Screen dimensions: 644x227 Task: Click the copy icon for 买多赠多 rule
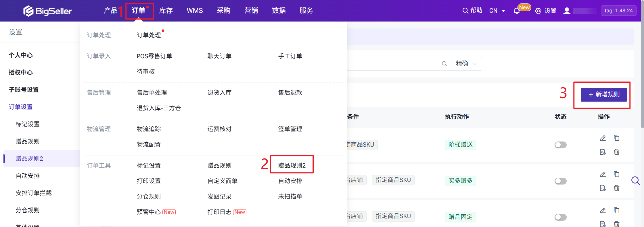click(616, 174)
